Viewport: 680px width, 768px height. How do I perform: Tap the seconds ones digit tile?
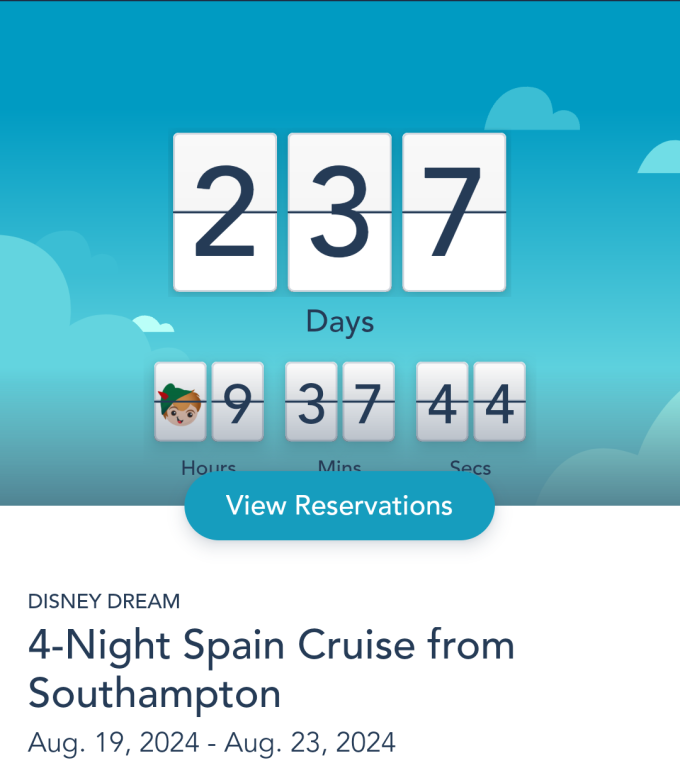click(499, 402)
